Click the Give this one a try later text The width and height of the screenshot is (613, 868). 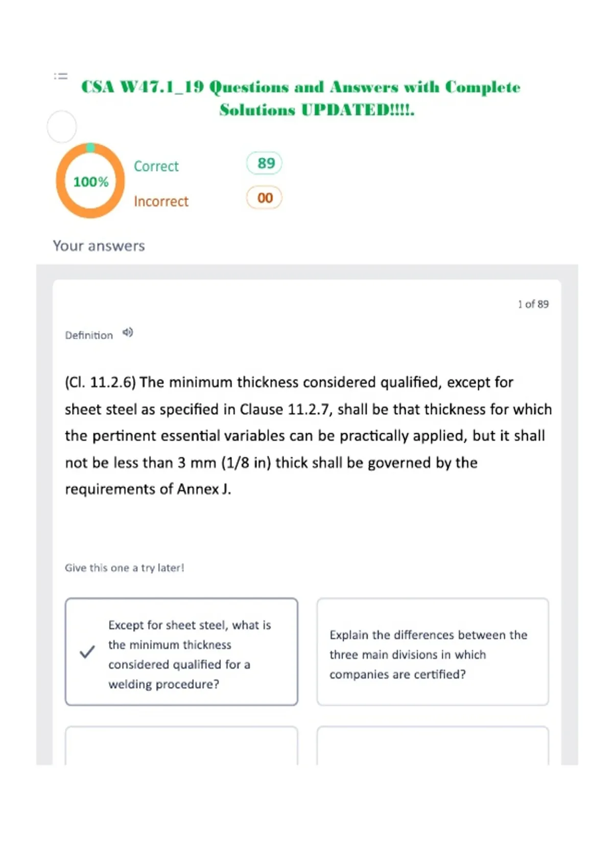click(x=125, y=568)
